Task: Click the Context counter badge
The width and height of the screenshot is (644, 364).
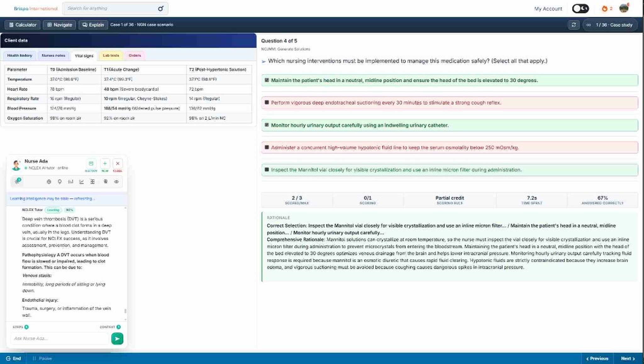Action: [119, 327]
